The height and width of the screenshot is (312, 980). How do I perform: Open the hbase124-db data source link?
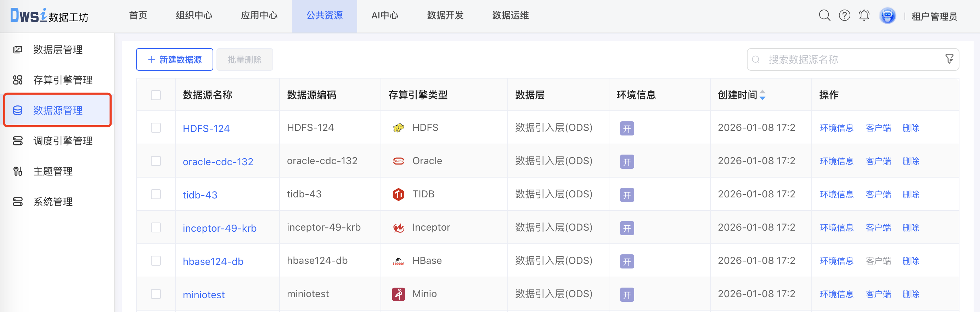[213, 261]
